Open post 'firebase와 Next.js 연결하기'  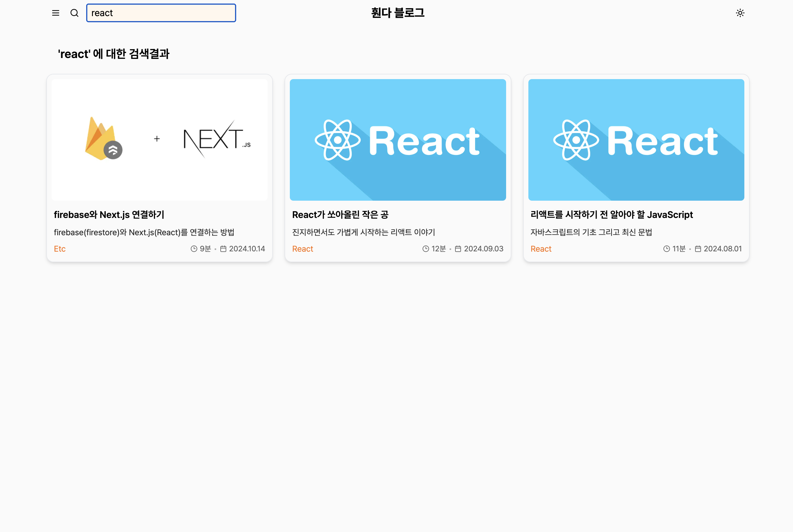click(109, 214)
